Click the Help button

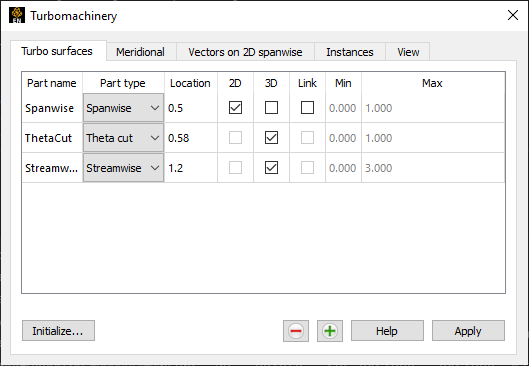(x=387, y=331)
